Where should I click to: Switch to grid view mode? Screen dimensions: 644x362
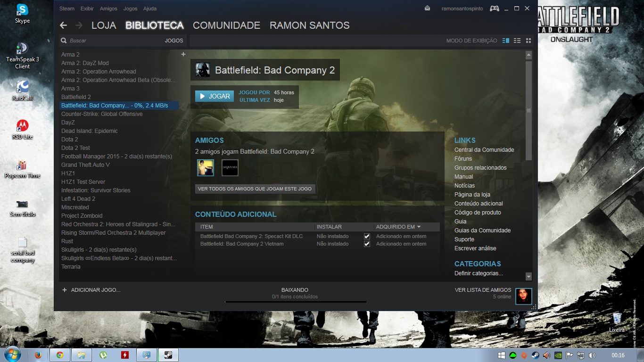pyautogui.click(x=528, y=41)
